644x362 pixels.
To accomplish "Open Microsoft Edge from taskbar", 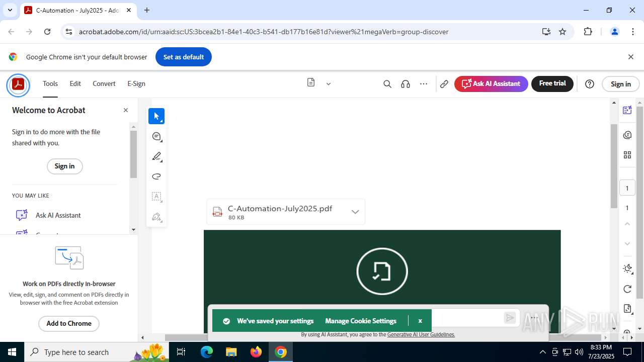I will click(207, 352).
